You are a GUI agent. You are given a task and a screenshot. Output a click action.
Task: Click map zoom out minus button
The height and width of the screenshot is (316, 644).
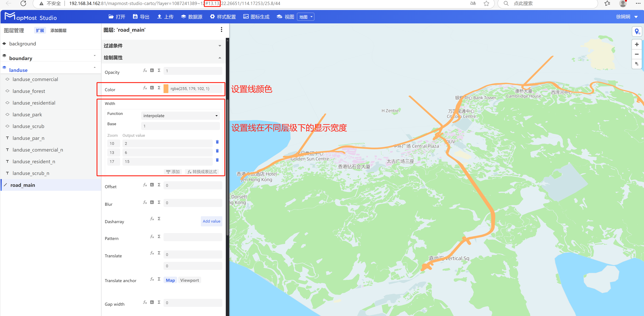636,54
